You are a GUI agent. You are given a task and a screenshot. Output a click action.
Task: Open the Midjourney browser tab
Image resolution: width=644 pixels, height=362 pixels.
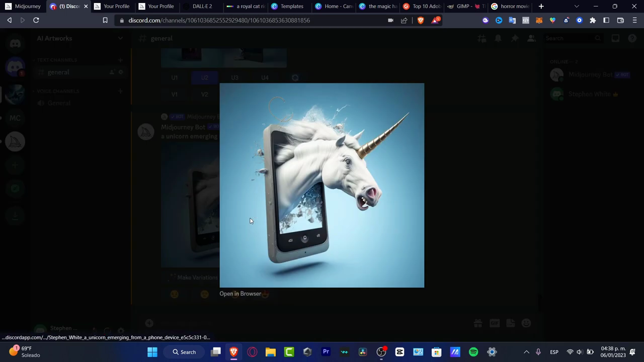tap(23, 7)
